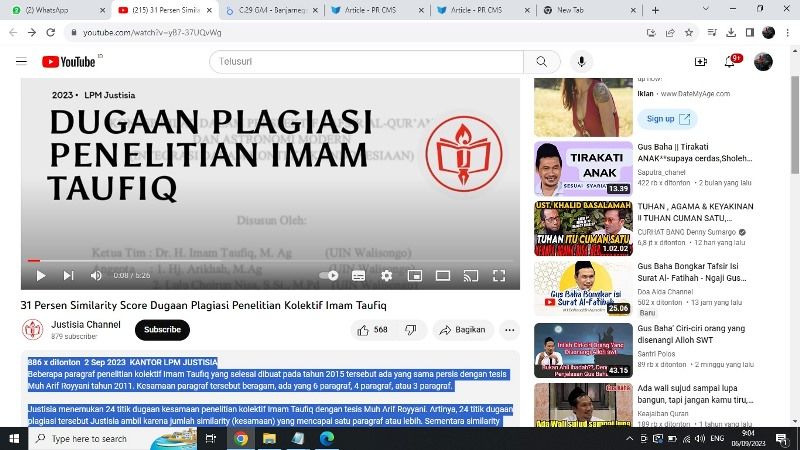The height and width of the screenshot is (450, 800).
Task: Open Chrome side panel
Action: point(749,33)
